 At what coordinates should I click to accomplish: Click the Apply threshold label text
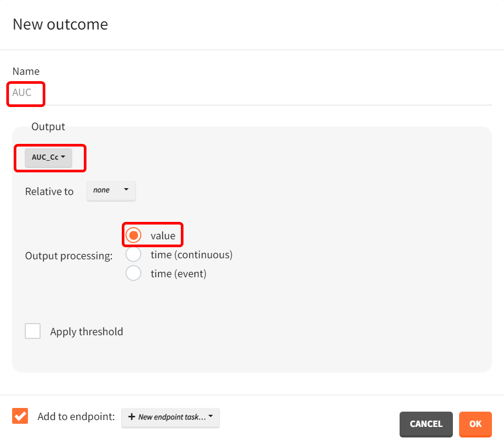pyautogui.click(x=86, y=332)
